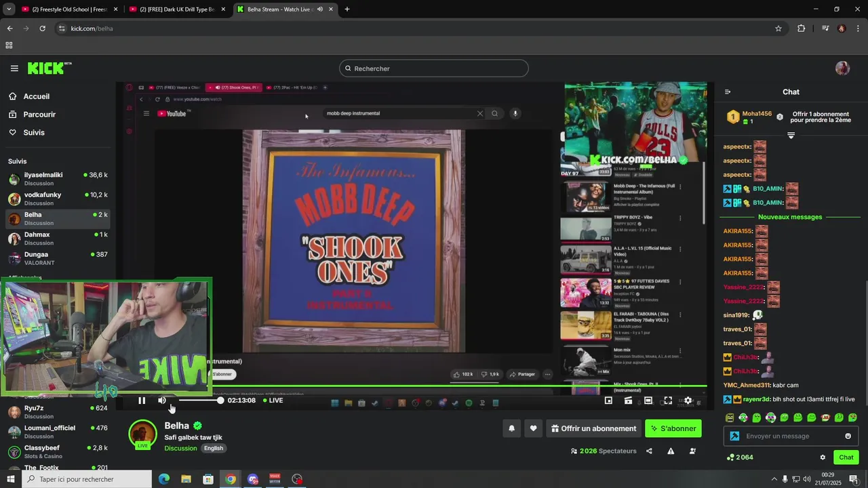Open profile avatar menu top right
Image resolution: width=868 pixels, height=488 pixels.
tap(842, 68)
